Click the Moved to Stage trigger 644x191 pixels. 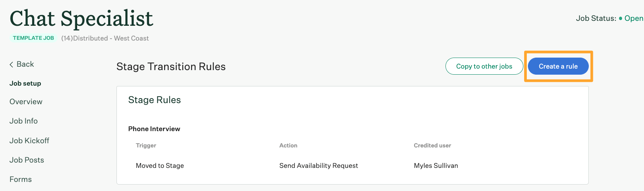(x=160, y=166)
